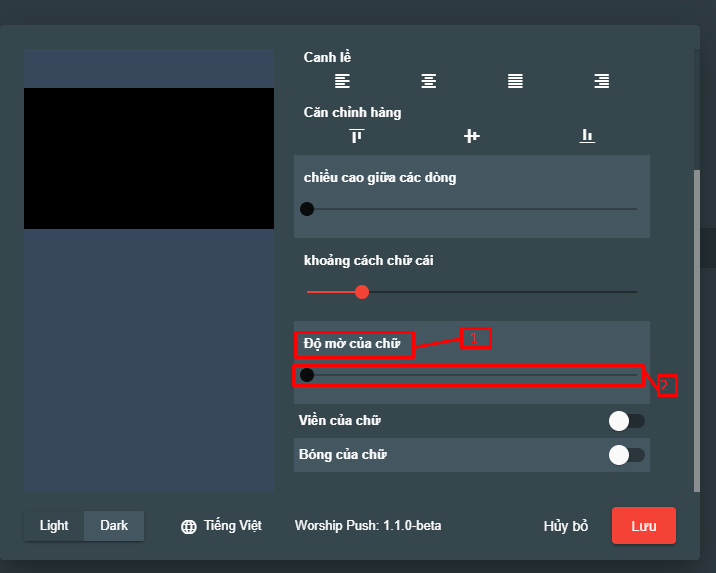This screenshot has height=573, width=716.
Task: Switch to Dark theme
Action: click(114, 526)
